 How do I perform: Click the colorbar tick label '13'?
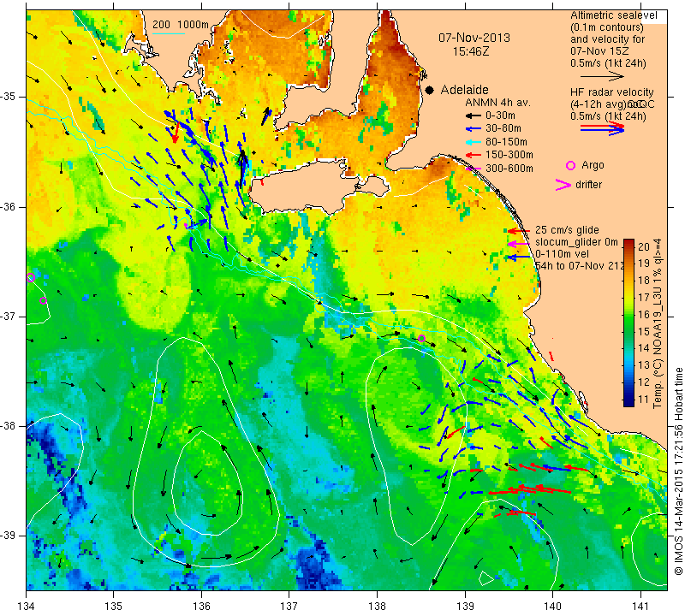[x=644, y=365]
